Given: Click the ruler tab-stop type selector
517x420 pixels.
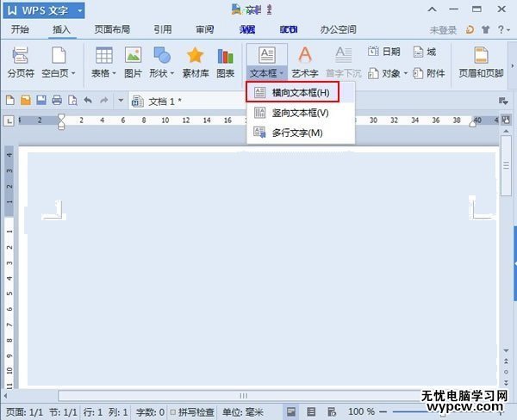Looking at the screenshot, I should point(9,120).
